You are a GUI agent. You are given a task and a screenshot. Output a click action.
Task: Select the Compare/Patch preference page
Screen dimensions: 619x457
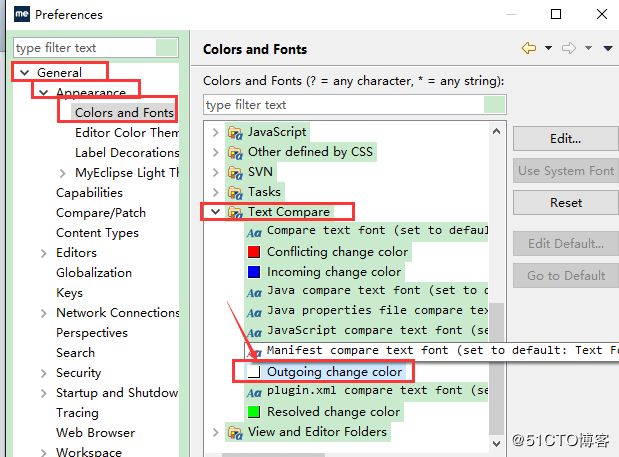point(101,213)
